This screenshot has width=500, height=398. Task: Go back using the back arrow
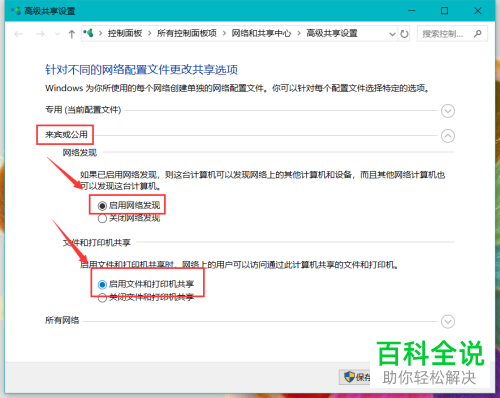coord(19,34)
